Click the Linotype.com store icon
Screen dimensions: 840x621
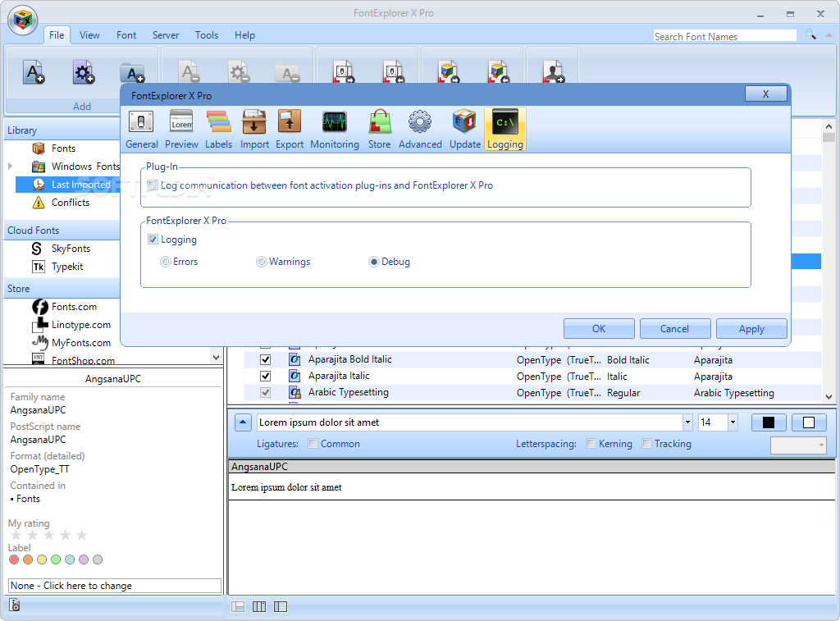[39, 325]
